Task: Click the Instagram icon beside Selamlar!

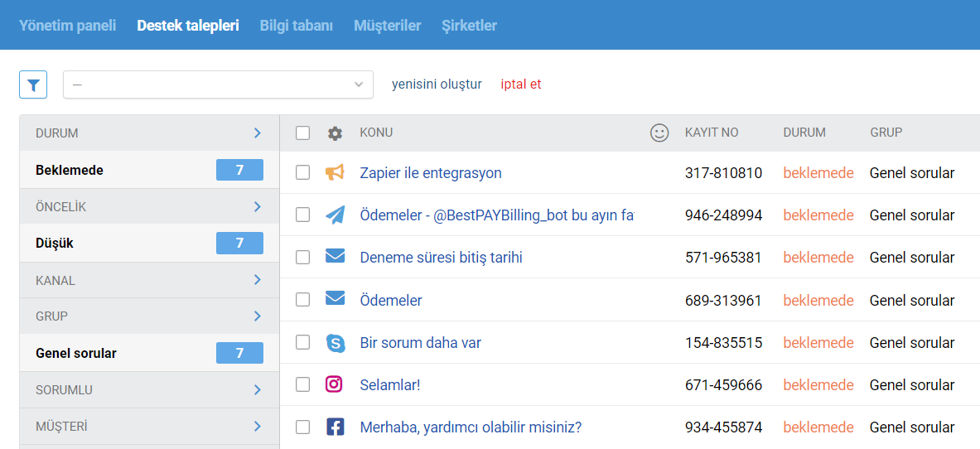Action: [335, 384]
